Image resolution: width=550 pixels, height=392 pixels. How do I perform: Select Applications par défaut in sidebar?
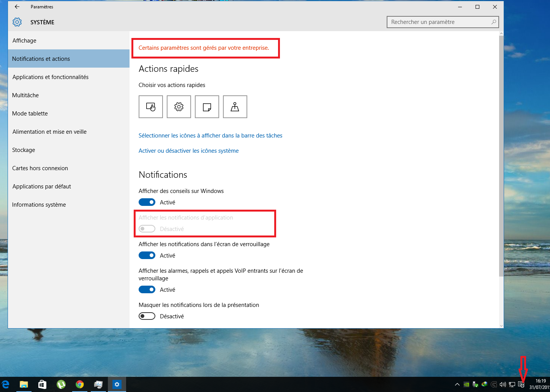pos(42,187)
